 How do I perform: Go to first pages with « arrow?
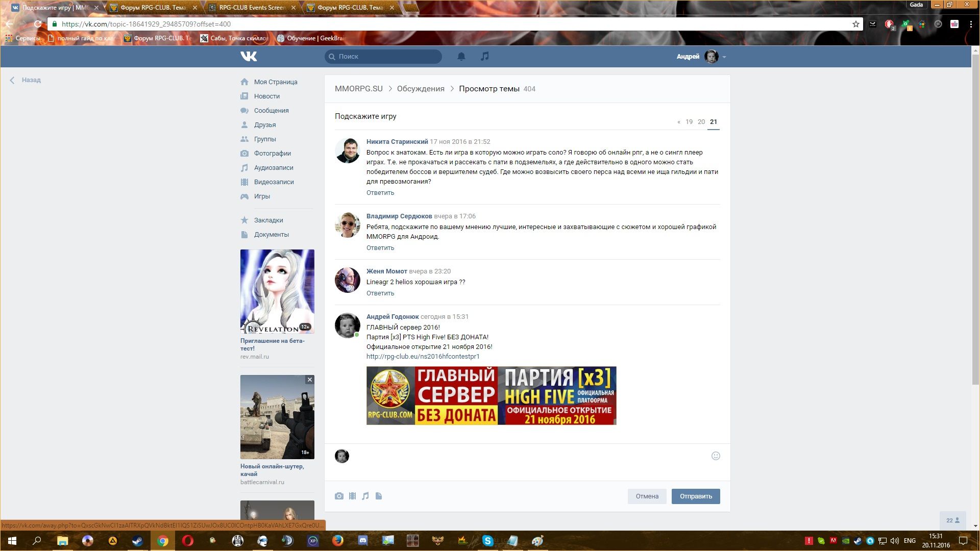pyautogui.click(x=678, y=122)
